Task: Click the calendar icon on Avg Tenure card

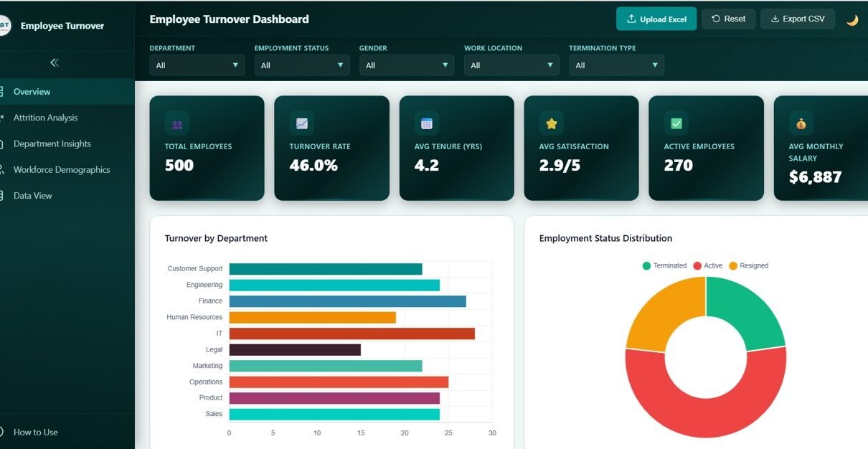Action: click(426, 123)
